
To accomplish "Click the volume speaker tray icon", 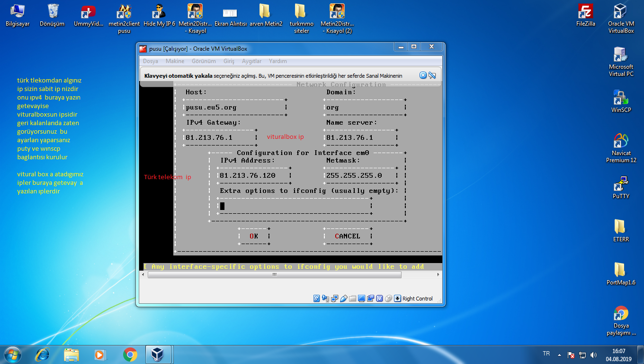I will pyautogui.click(x=593, y=355).
